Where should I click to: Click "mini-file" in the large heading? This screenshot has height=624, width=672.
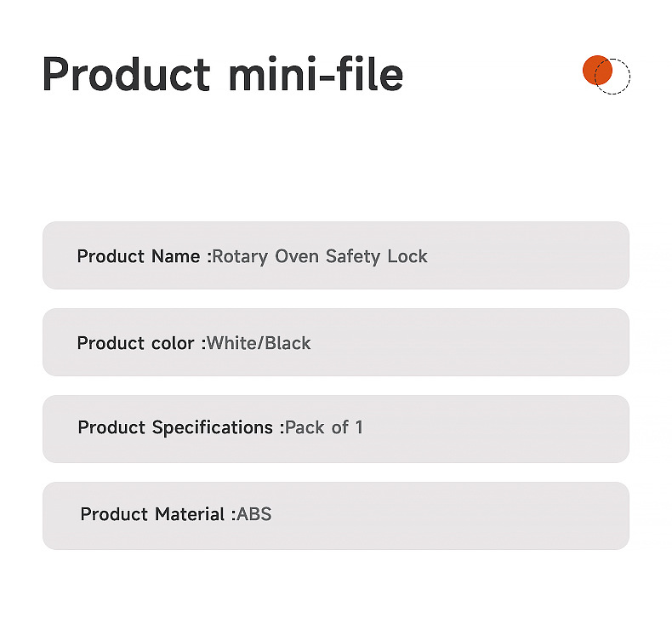point(316,75)
